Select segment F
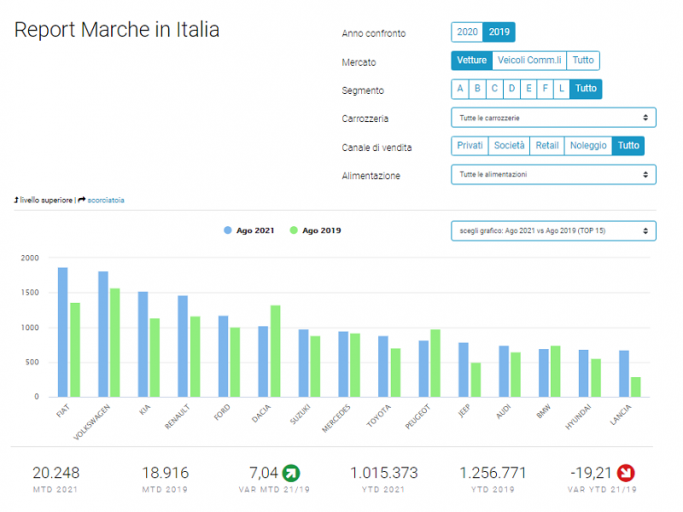683x512 pixels. [x=545, y=89]
